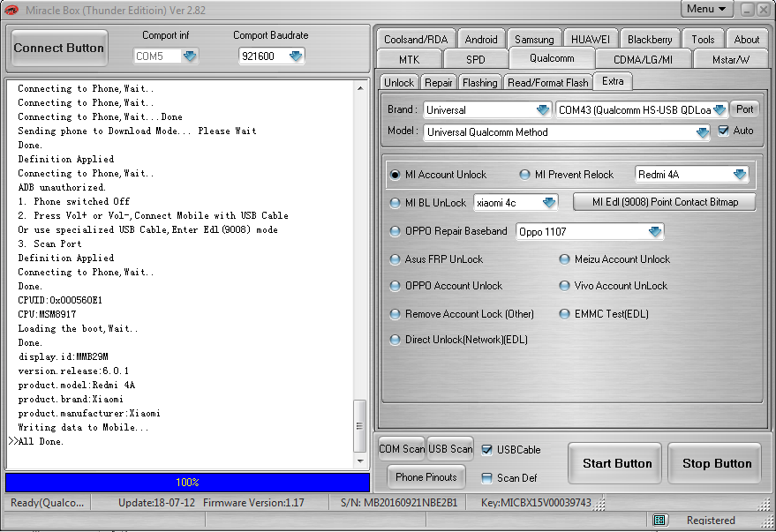The image size is (776, 532).
Task: Open the Menu dropdown in title bar
Action: 706,9
